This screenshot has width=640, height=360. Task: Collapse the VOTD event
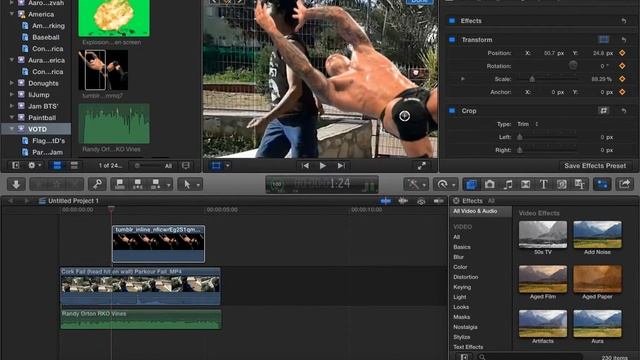click(x=12, y=129)
